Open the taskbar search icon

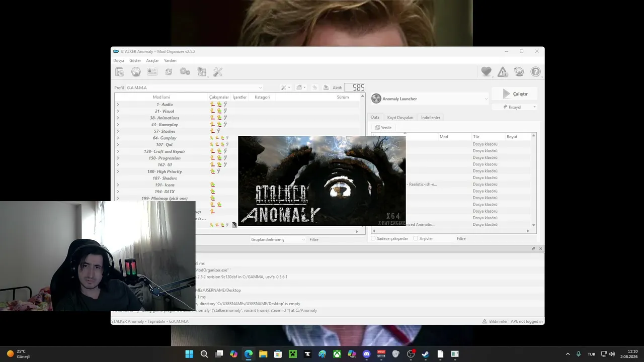(204, 354)
